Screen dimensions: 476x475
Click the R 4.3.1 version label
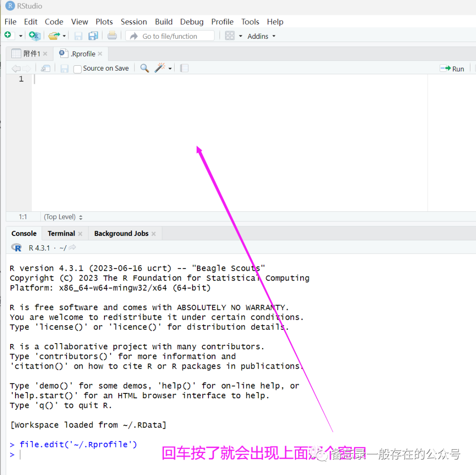point(39,248)
